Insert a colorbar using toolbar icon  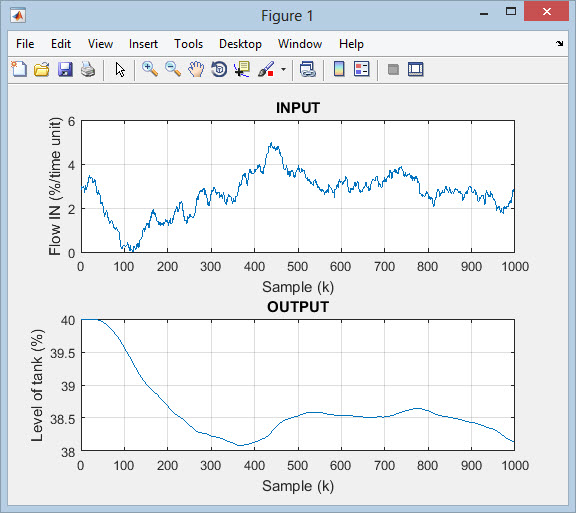pyautogui.click(x=339, y=69)
